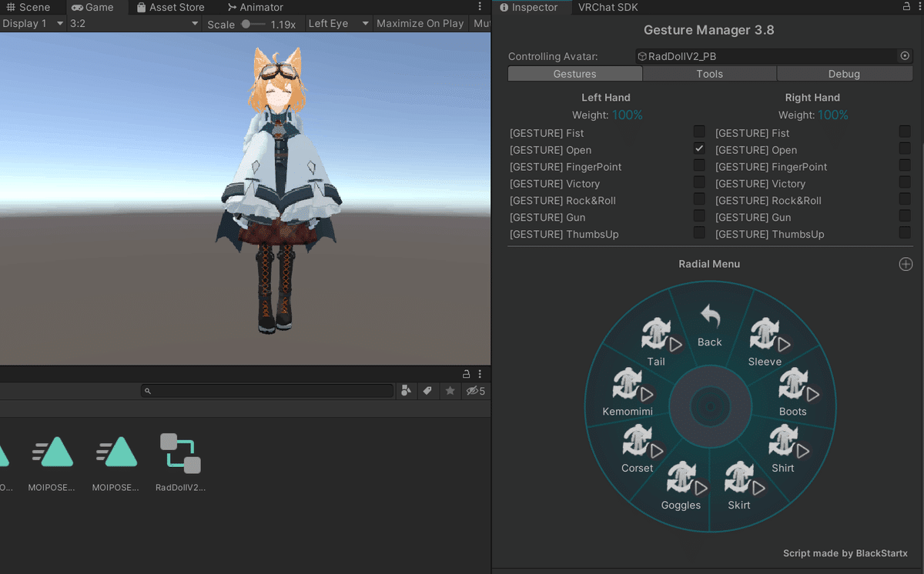
Task: Switch to the VRChat SDK tab
Action: pos(608,7)
